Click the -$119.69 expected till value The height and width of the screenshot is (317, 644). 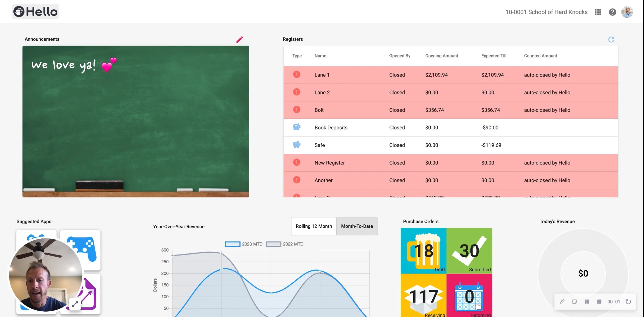coord(491,145)
